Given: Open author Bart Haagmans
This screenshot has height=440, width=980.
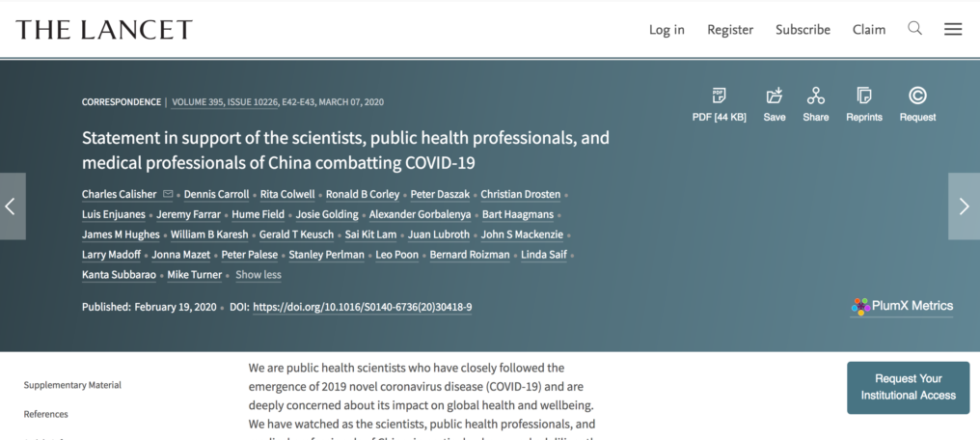Looking at the screenshot, I should click(x=518, y=214).
